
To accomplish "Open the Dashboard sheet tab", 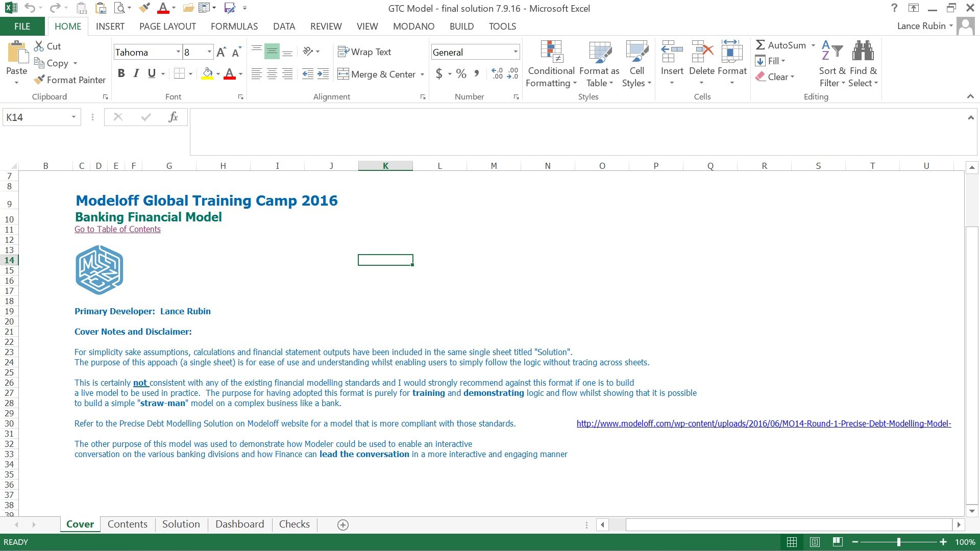I will 239,524.
